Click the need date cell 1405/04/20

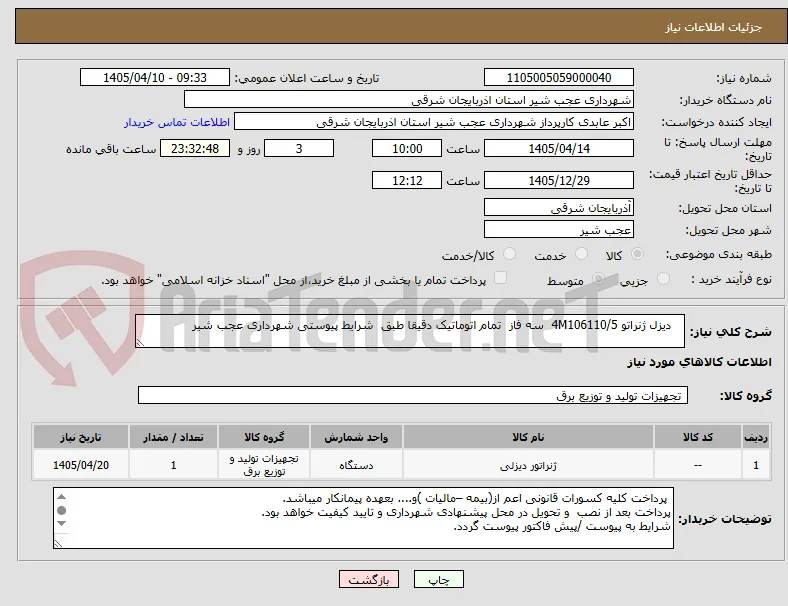pyautogui.click(x=81, y=465)
